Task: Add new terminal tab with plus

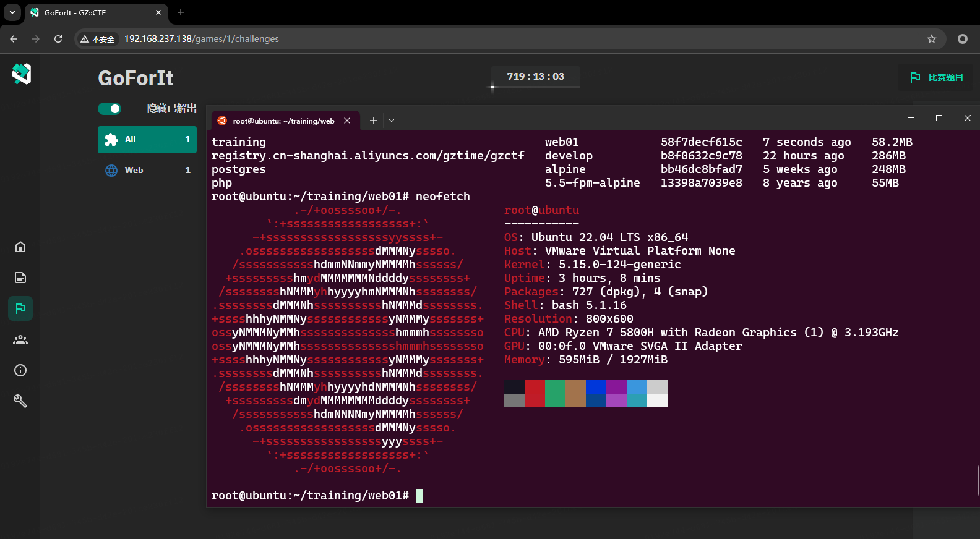Action: (x=374, y=121)
